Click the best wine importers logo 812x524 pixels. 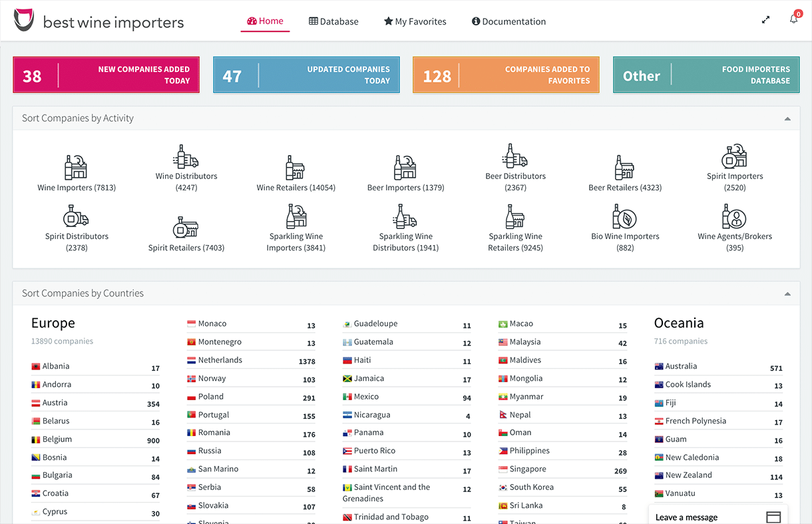[99, 21]
